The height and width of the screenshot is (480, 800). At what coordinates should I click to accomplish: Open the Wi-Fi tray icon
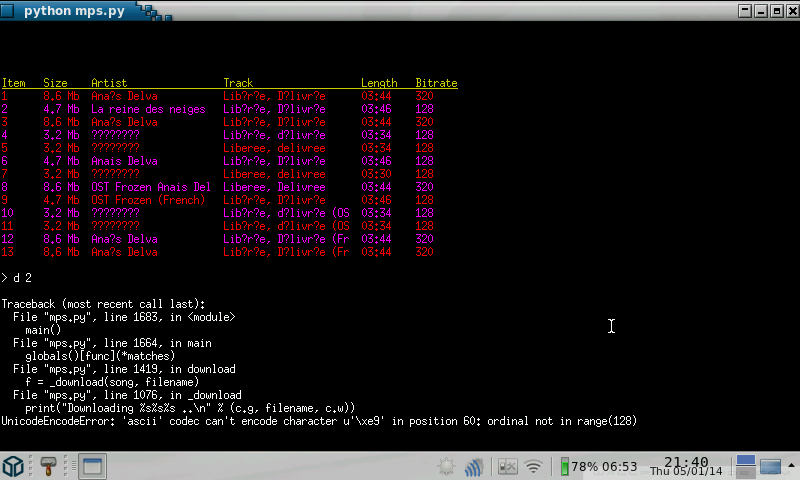coord(534,467)
